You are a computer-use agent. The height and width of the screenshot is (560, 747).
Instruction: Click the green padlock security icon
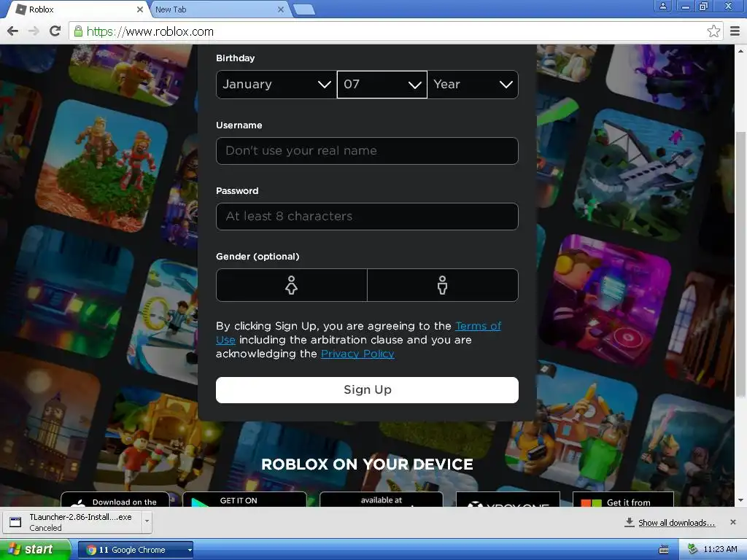[77, 31]
